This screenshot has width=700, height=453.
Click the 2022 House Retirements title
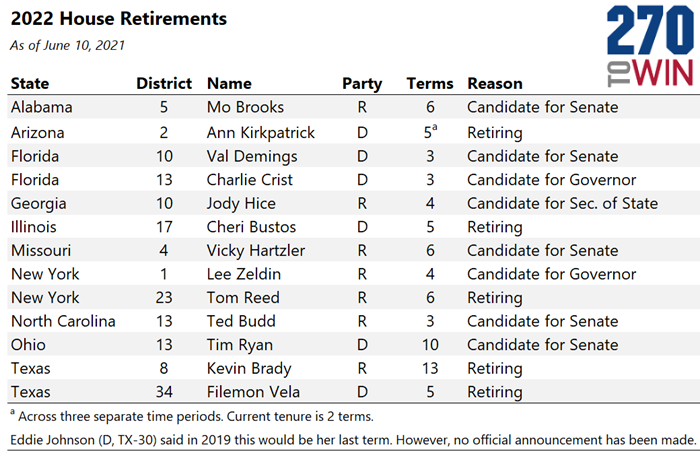pyautogui.click(x=119, y=19)
